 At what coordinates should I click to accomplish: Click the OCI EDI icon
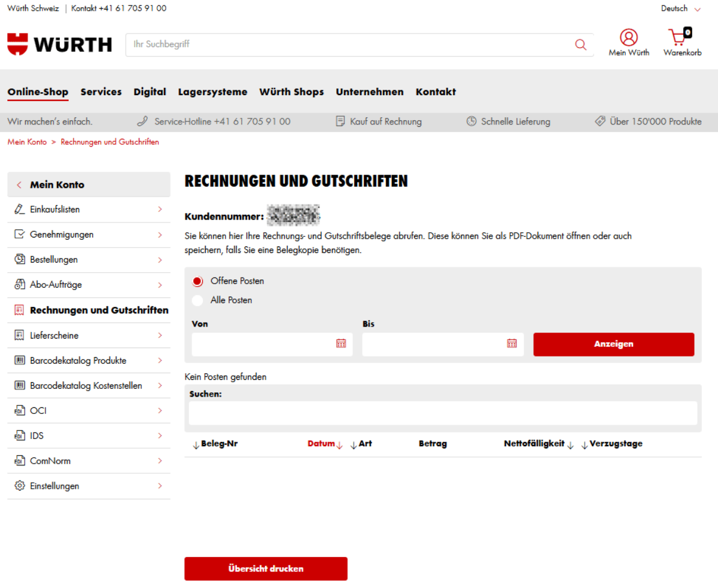[19, 411]
